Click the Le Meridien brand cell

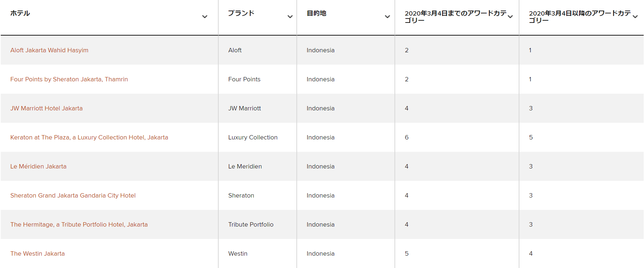pyautogui.click(x=245, y=166)
